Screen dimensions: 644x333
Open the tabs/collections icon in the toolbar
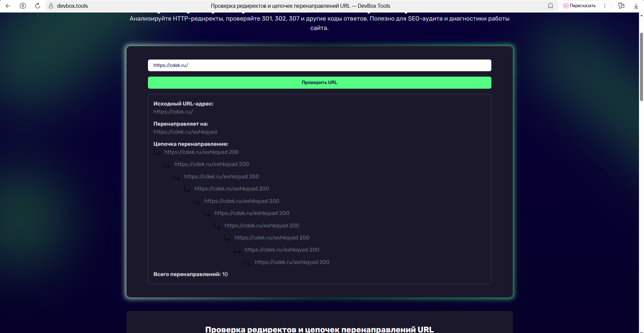click(621, 6)
